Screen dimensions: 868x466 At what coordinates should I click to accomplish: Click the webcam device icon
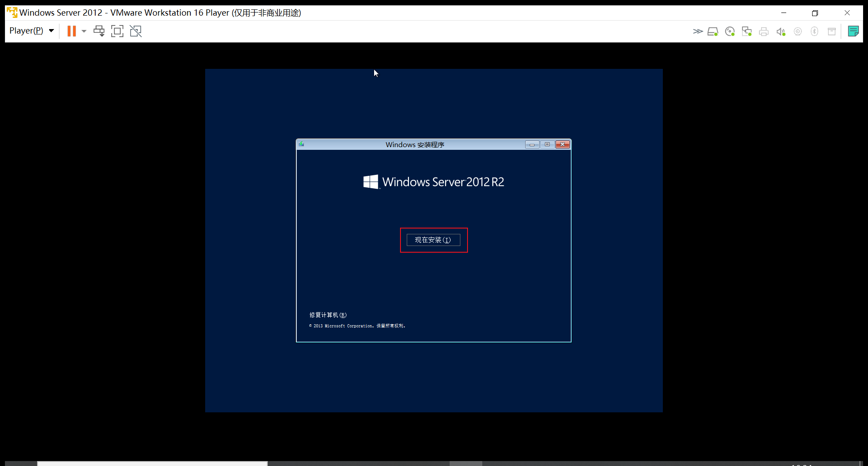[x=798, y=31]
